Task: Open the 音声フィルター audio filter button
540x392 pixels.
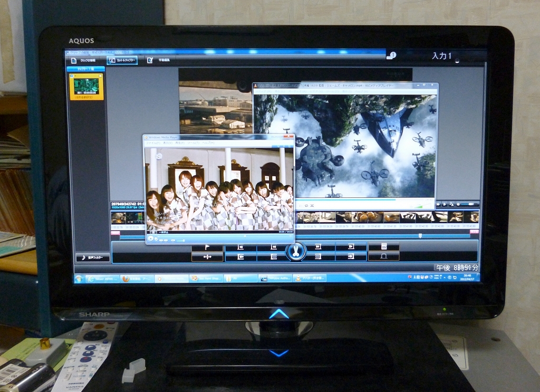Action: point(93,257)
